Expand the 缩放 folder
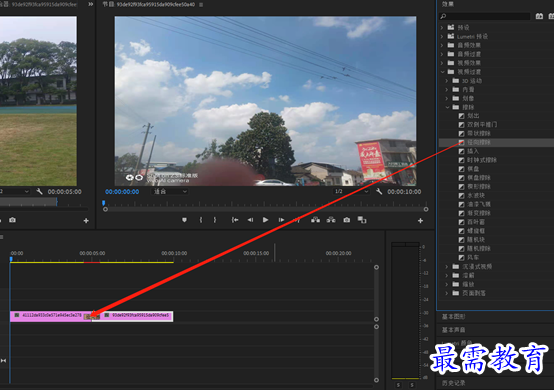The width and height of the screenshot is (554, 390). (447, 284)
